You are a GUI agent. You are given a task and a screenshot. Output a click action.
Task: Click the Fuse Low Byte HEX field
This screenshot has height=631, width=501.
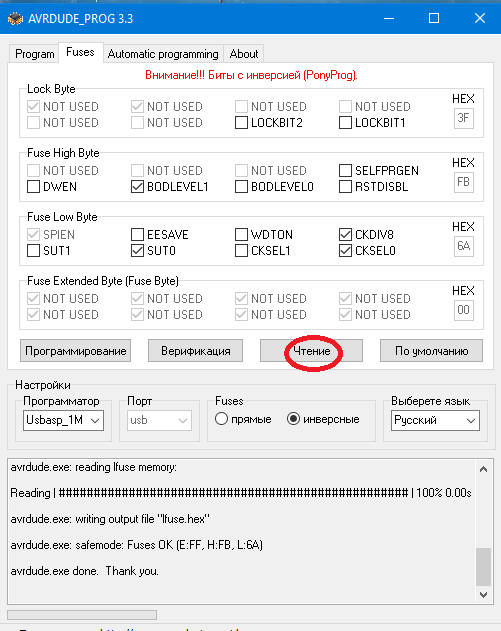click(x=464, y=246)
